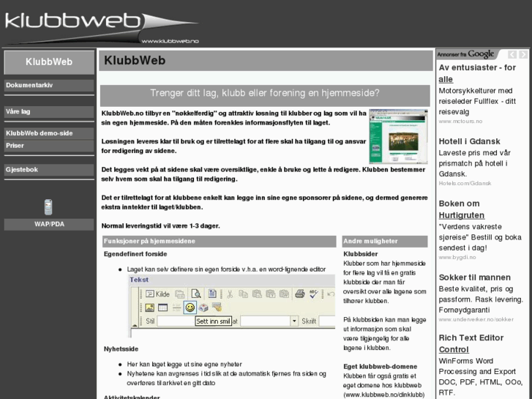This screenshot has width=532, height=399.
Task: Open the KlubbWeb sidebar heading
Action: pos(49,62)
